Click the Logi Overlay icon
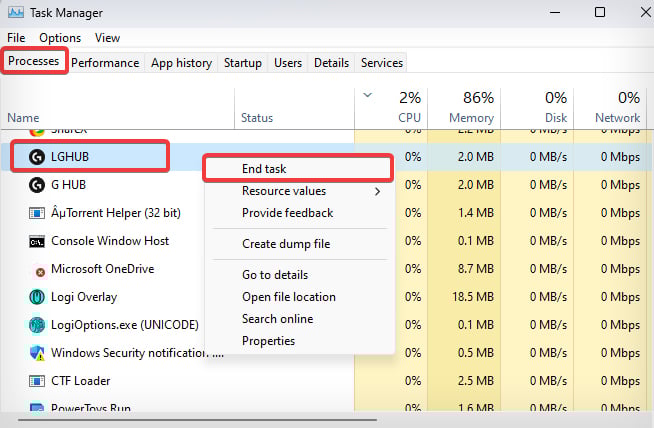 [37, 297]
